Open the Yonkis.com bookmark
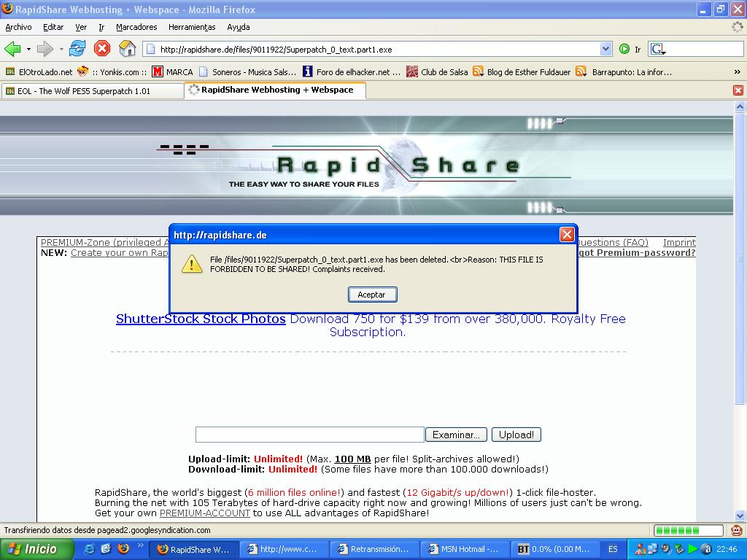This screenshot has height=560, width=747. pos(112,72)
